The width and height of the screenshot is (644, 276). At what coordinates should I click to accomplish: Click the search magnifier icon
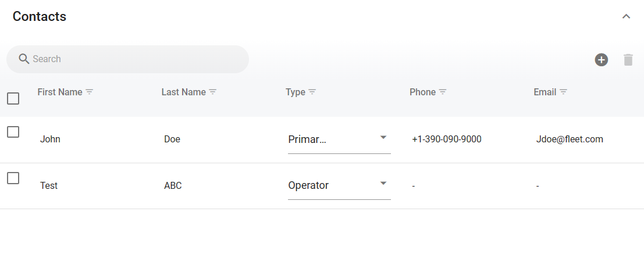click(x=24, y=59)
